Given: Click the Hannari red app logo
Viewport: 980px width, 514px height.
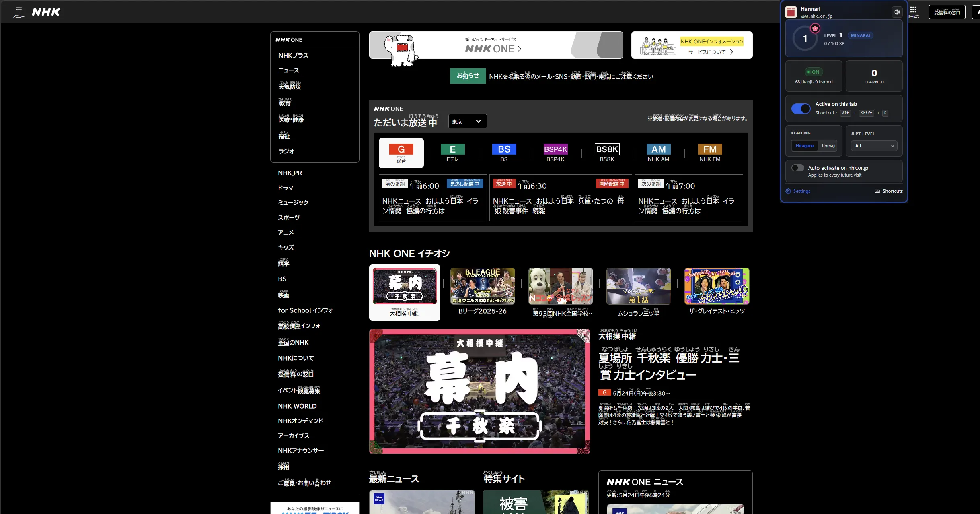Looking at the screenshot, I should pos(791,12).
